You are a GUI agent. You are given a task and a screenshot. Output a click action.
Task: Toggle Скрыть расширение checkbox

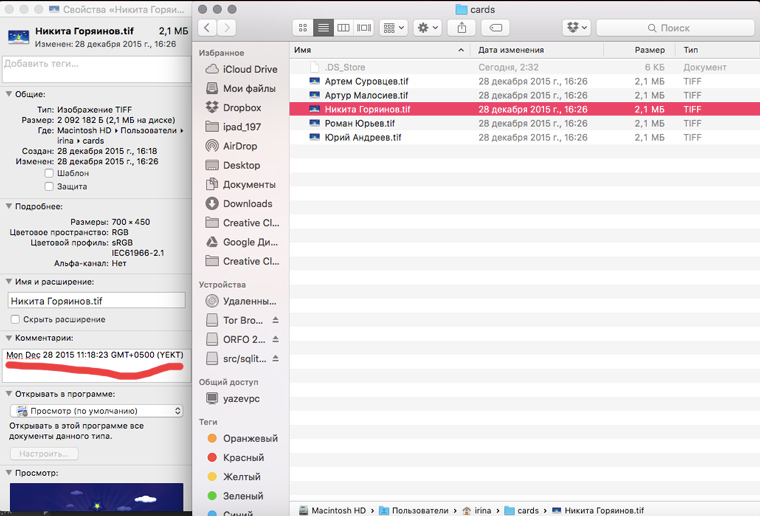[x=16, y=319]
